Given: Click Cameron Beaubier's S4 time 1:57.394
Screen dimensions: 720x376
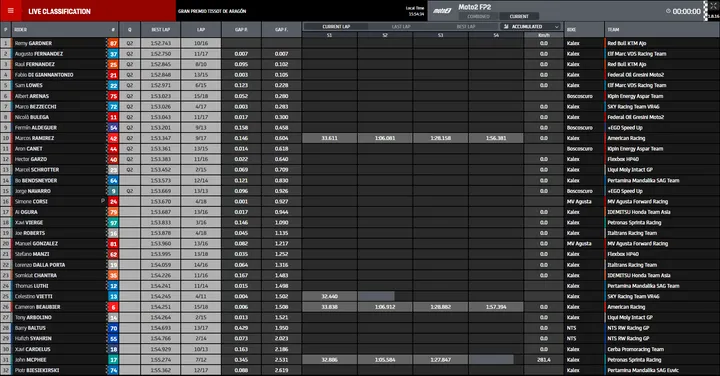Looking at the screenshot, I should (496, 307).
